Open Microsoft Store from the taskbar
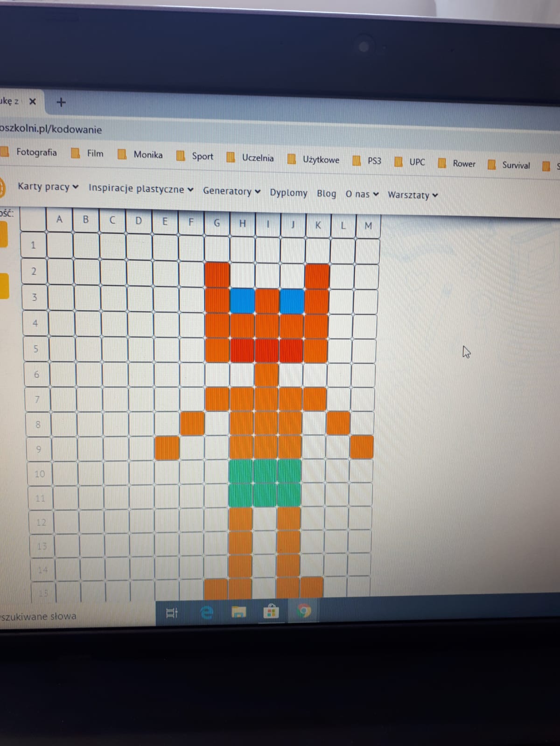 [x=271, y=611]
